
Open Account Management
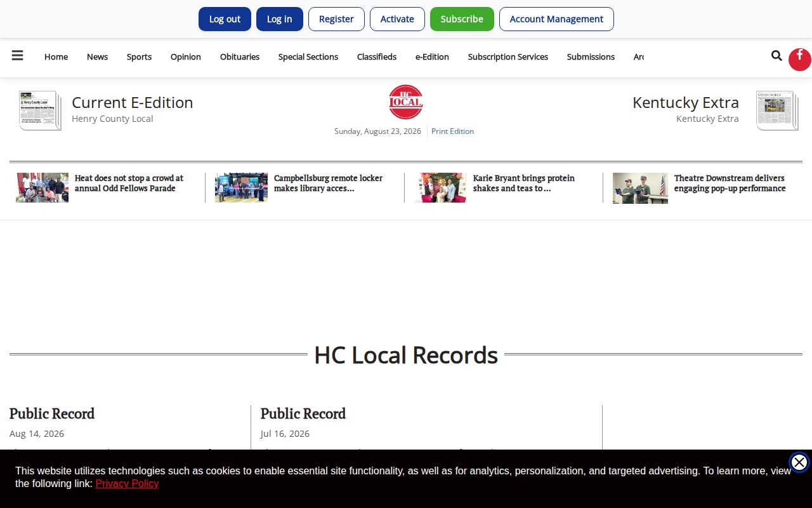click(x=556, y=19)
